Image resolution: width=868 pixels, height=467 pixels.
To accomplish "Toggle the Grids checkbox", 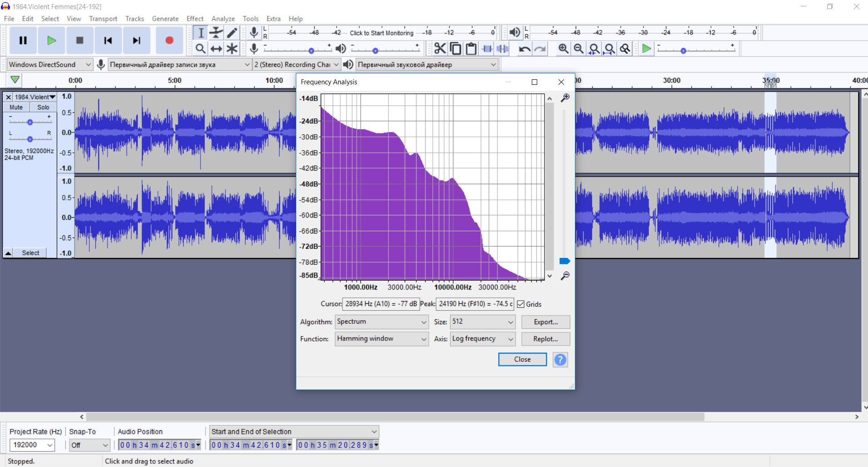I will point(521,304).
